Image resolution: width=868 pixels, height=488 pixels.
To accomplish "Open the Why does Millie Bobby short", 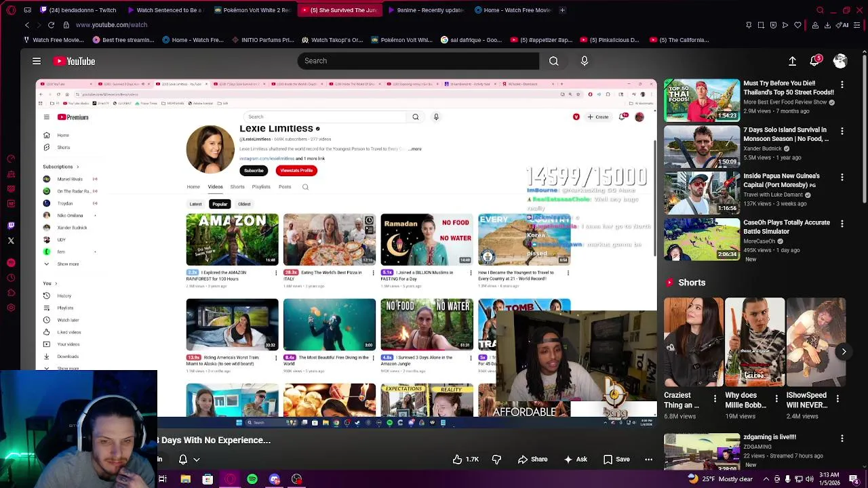I will (755, 342).
